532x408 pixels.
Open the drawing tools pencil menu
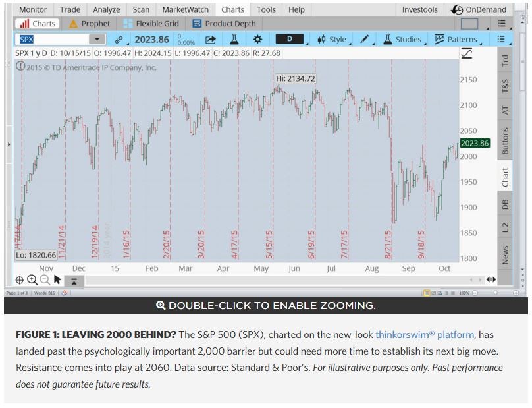[364, 40]
